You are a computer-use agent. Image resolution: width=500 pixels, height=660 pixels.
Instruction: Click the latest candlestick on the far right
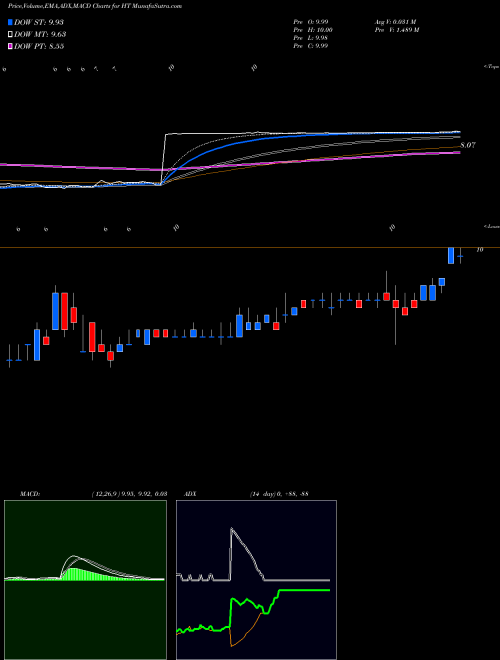[x=460, y=255]
